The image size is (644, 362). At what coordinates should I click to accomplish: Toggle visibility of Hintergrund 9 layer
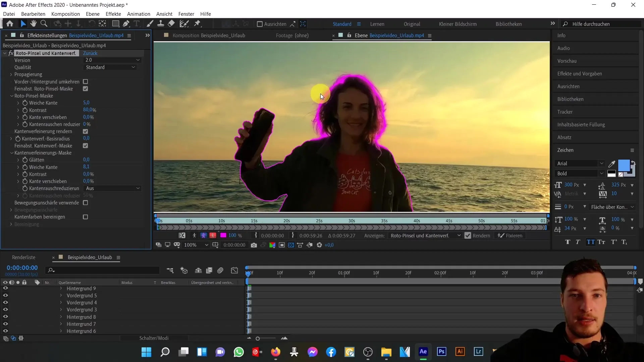(x=5, y=288)
